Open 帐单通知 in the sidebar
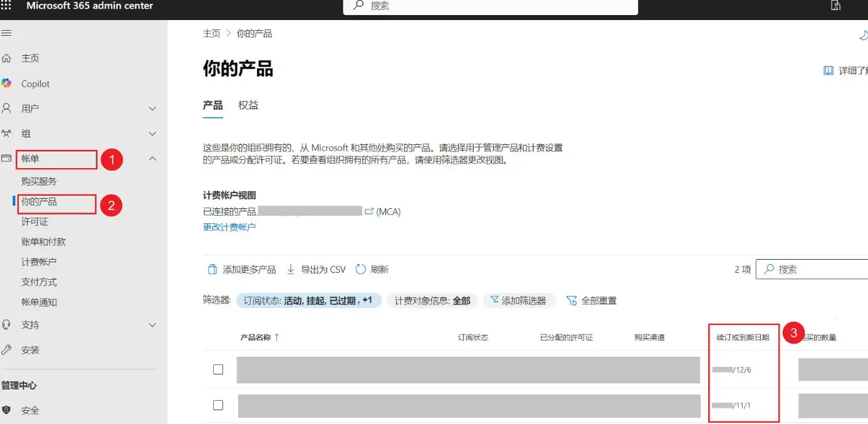The height and width of the screenshot is (424, 868). coord(39,302)
